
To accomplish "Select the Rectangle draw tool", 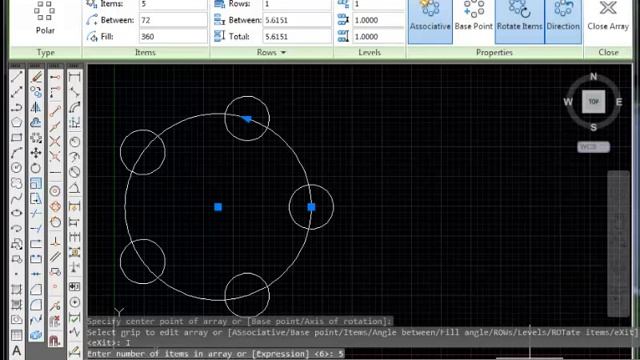I will point(16,138).
